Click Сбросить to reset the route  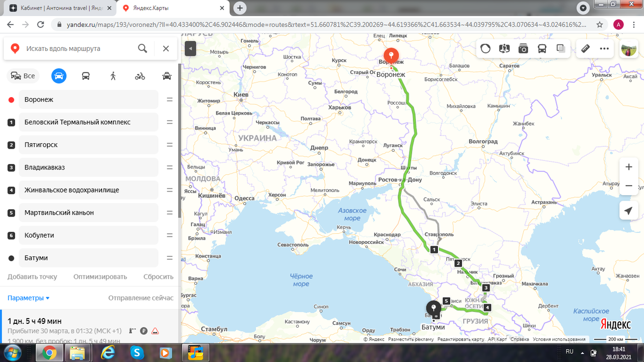pyautogui.click(x=158, y=277)
